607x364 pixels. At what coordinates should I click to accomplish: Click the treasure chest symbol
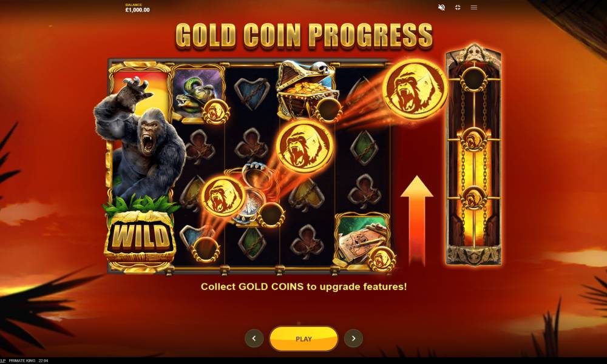click(307, 90)
